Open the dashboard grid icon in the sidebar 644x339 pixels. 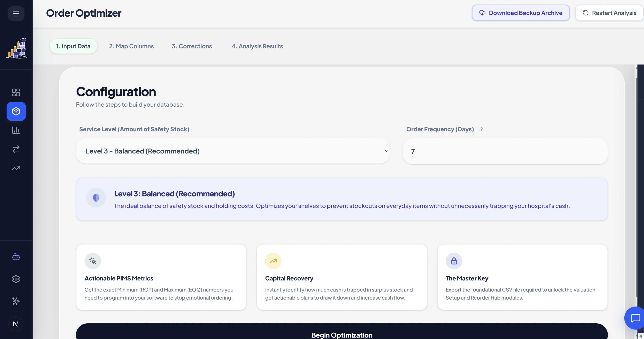[16, 92]
